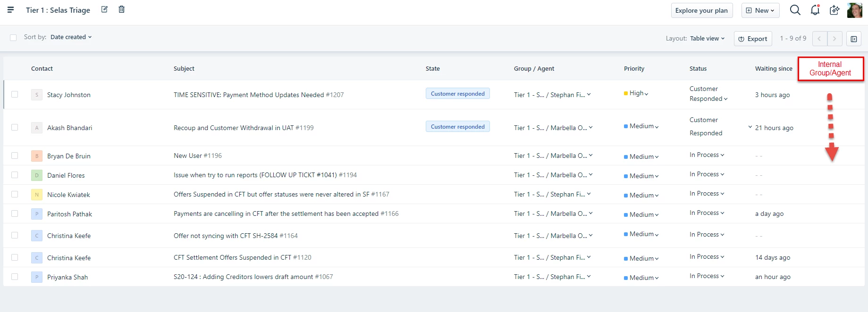Open the search magnifier icon
The height and width of the screenshot is (312, 868).
[x=795, y=10]
